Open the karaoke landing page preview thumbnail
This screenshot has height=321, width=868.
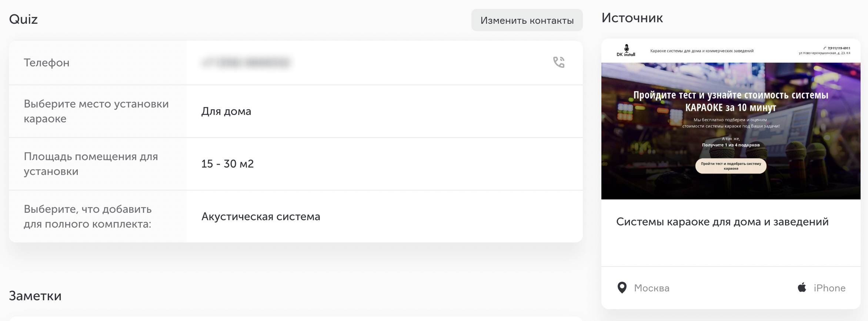(x=731, y=119)
